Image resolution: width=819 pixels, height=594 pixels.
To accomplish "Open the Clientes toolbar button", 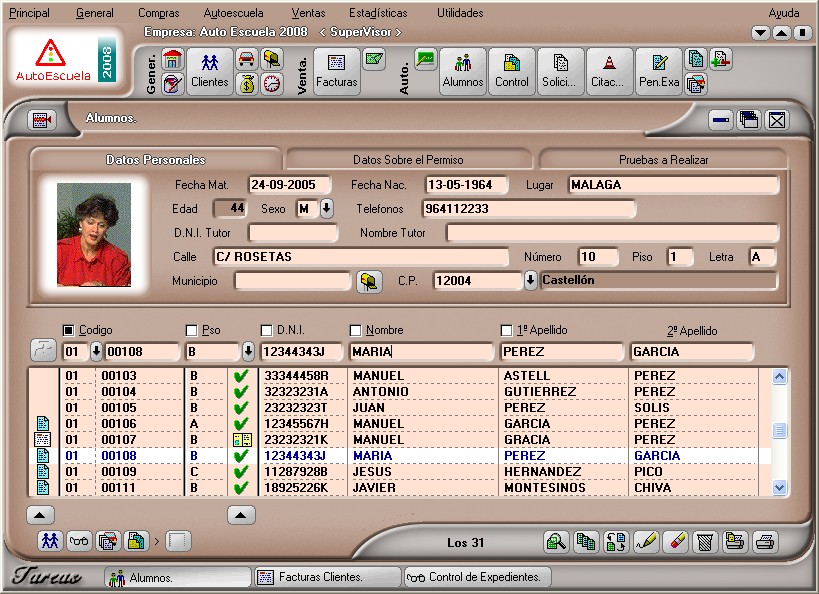I will 209,71.
